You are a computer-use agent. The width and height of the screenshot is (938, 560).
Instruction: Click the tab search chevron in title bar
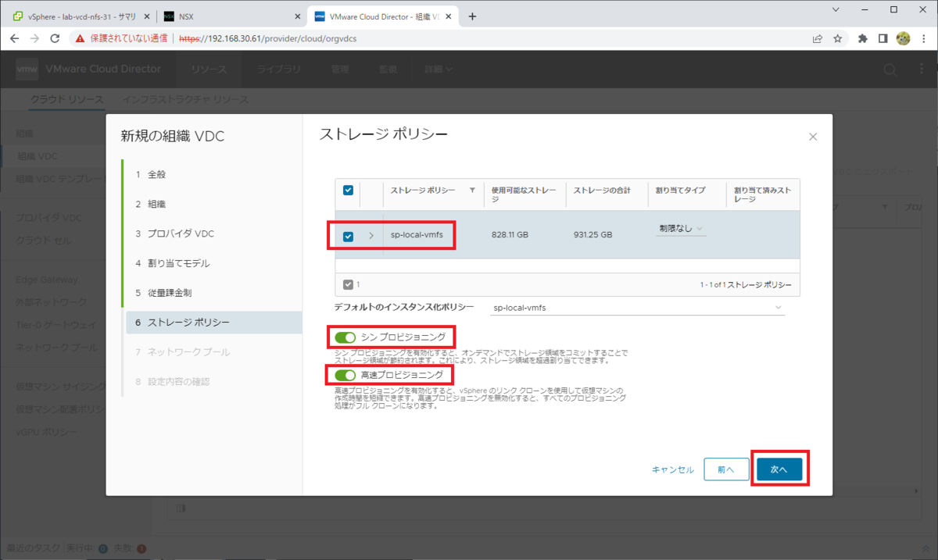(x=836, y=10)
